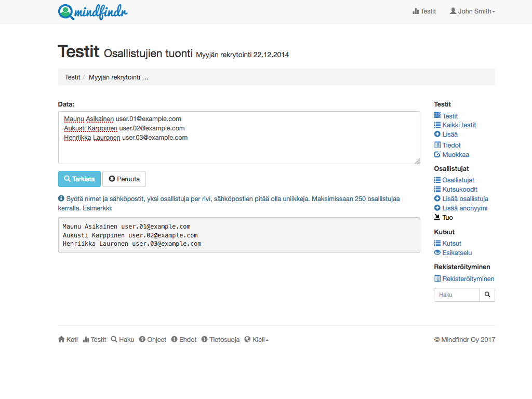Click the Lisää anonyymi plus icon
Screen dimensions: 532x399
(x=437, y=208)
